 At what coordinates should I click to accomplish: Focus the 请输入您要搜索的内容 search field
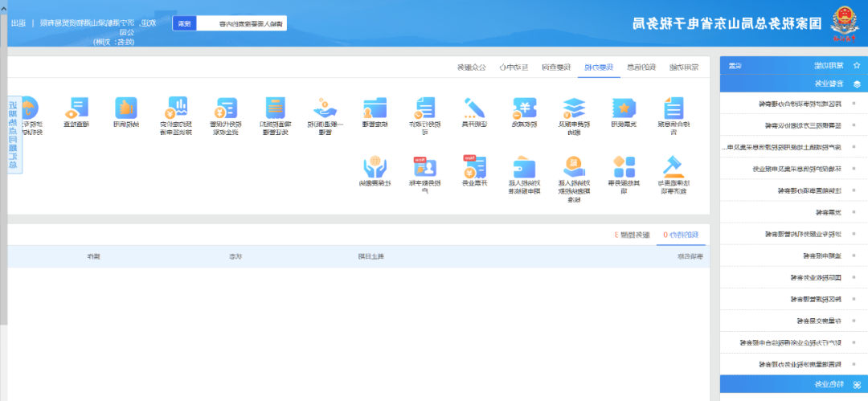coord(241,23)
